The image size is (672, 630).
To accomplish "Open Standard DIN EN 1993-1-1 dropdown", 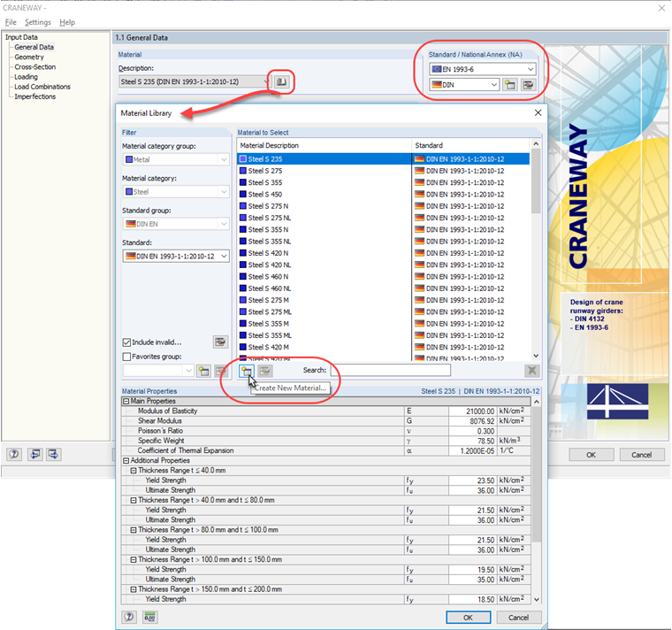I will point(176,256).
